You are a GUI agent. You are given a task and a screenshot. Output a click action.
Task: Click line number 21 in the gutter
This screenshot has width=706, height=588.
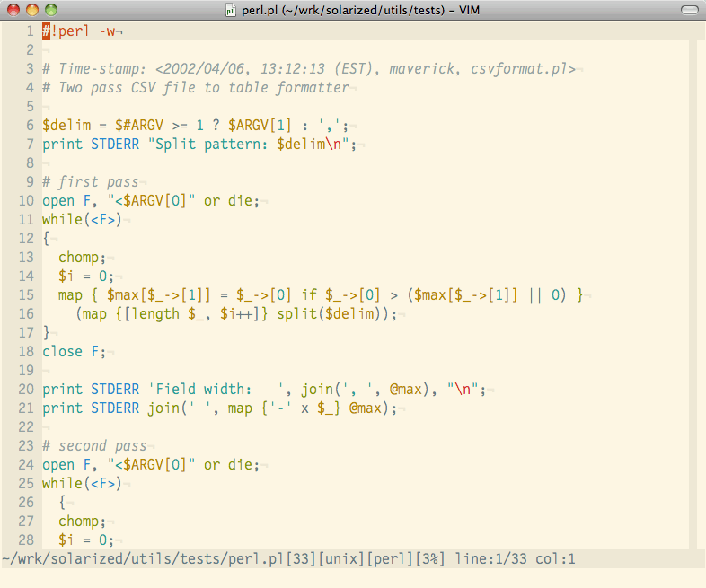point(25,408)
